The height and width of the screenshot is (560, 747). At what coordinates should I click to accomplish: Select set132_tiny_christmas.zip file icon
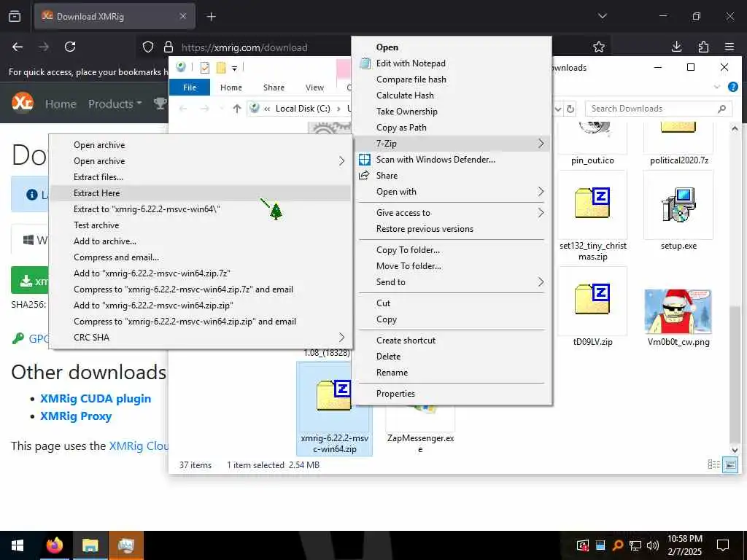click(x=592, y=203)
